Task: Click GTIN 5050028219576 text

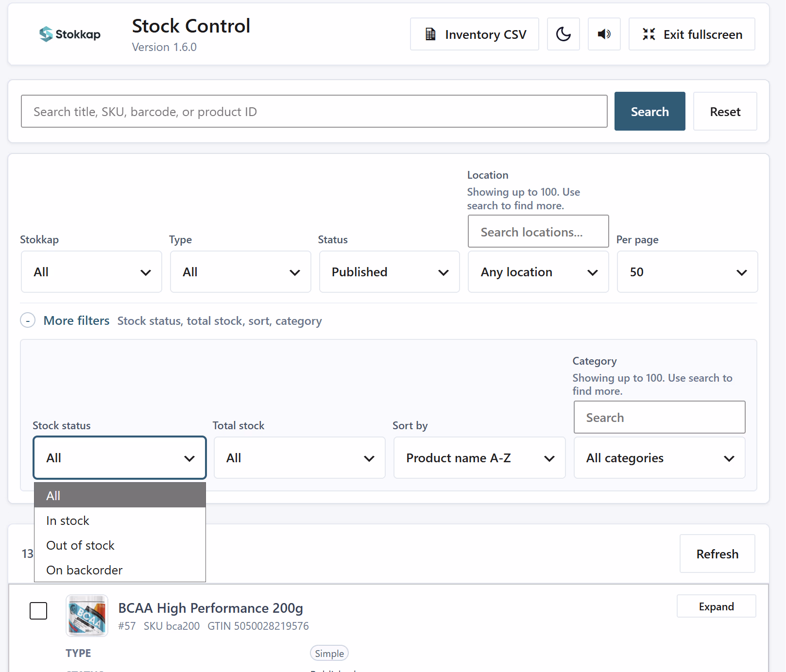Action: click(x=258, y=626)
